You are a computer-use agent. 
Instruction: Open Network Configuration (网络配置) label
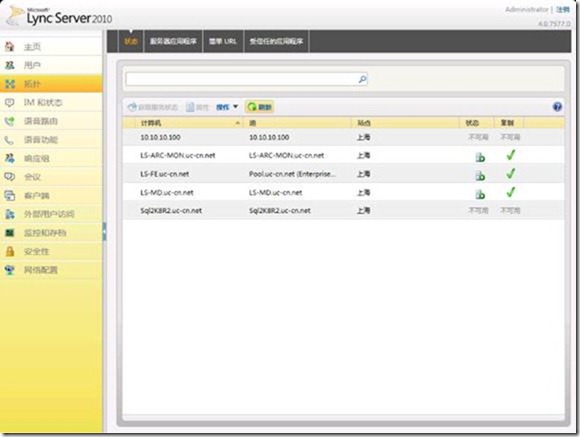[41, 270]
